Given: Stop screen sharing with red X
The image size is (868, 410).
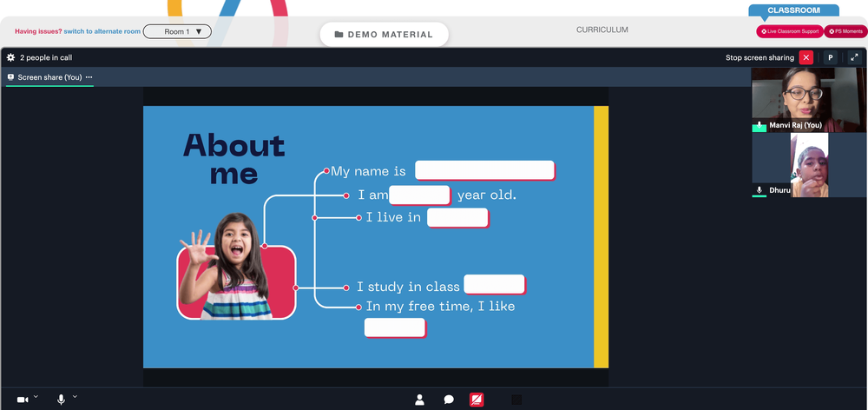Looking at the screenshot, I should (806, 57).
